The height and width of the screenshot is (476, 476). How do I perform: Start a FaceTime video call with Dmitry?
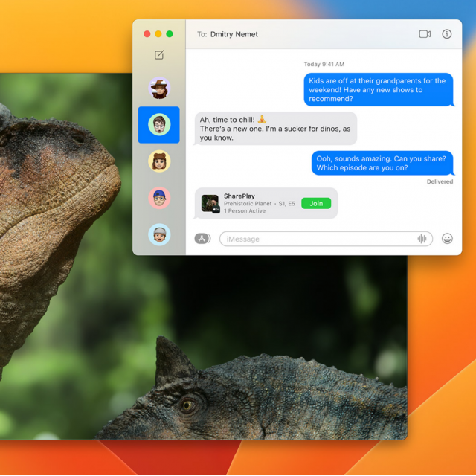point(425,34)
